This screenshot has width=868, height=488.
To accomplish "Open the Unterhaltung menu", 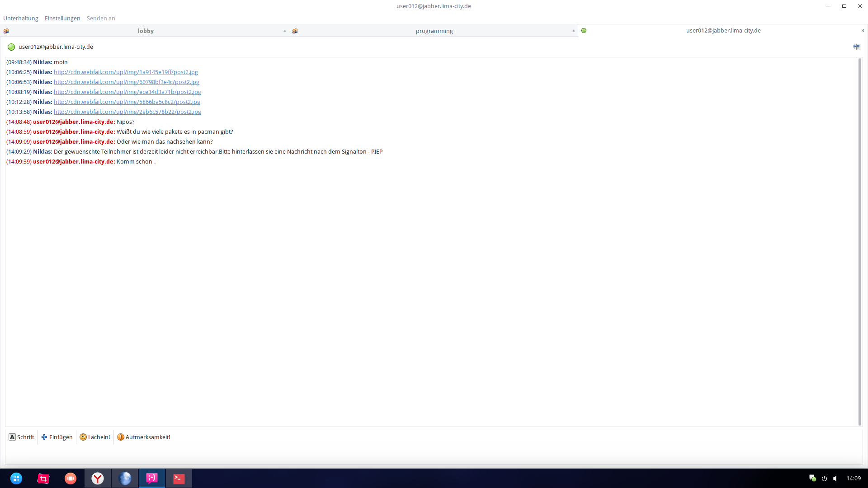I will click(x=21, y=18).
